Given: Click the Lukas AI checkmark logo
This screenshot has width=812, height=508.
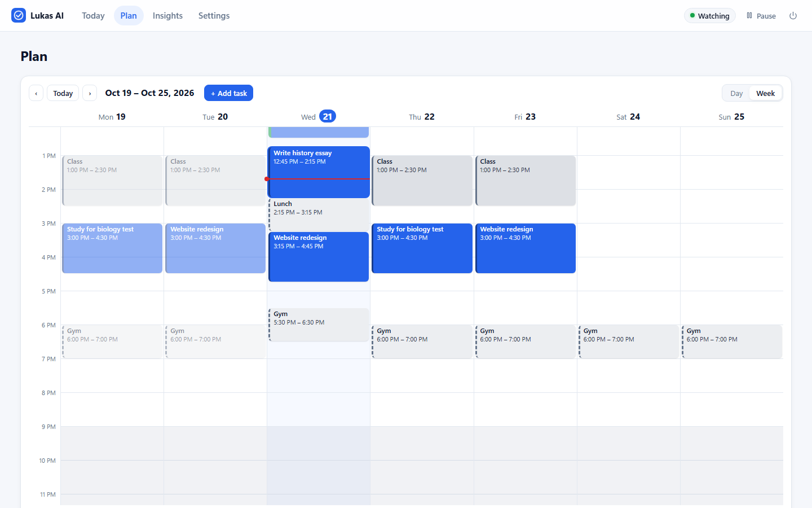Looking at the screenshot, I should (19, 15).
